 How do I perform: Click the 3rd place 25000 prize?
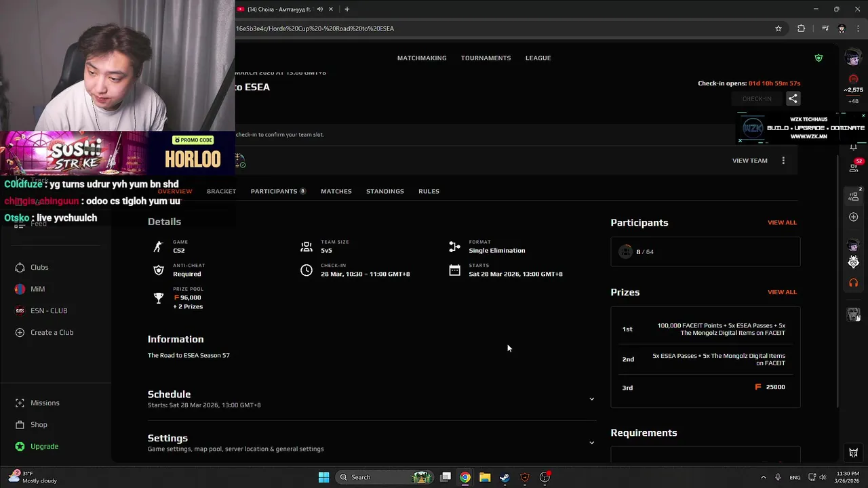coord(770,387)
